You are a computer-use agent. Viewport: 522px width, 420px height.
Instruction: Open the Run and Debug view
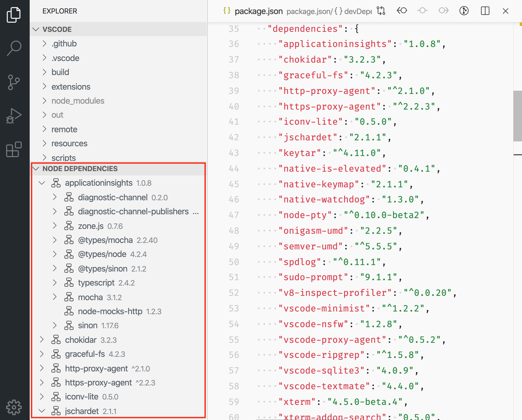click(x=14, y=116)
